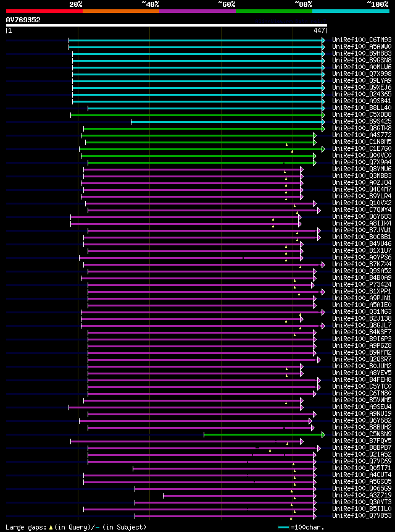Open hit UniRef100_A4S772
395x532 pixels.
coord(362,135)
